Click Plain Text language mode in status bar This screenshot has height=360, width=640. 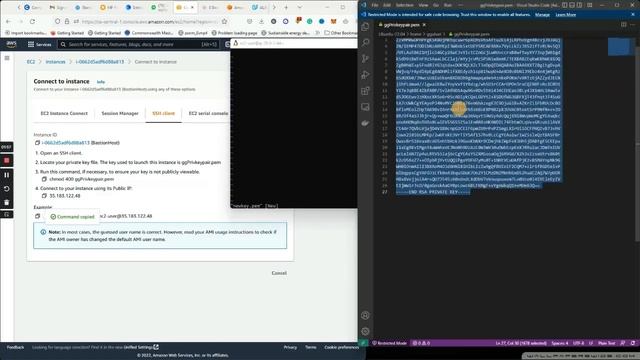coord(607,343)
